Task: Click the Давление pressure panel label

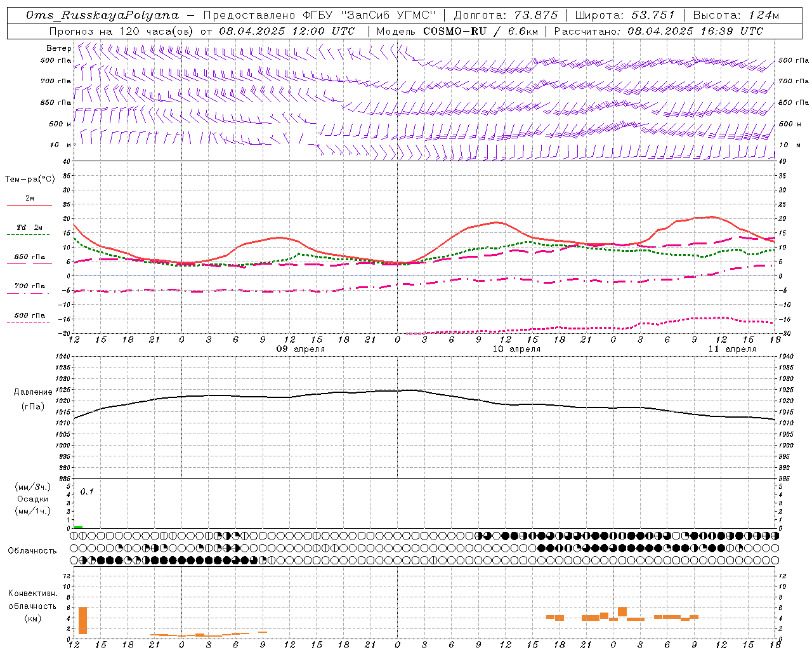Action: click(x=33, y=392)
